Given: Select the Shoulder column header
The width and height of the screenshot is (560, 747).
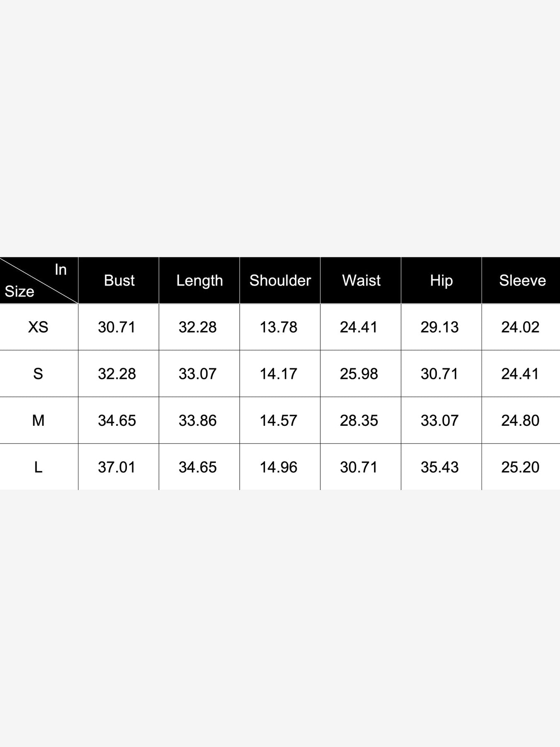Looking at the screenshot, I should coord(280,281).
